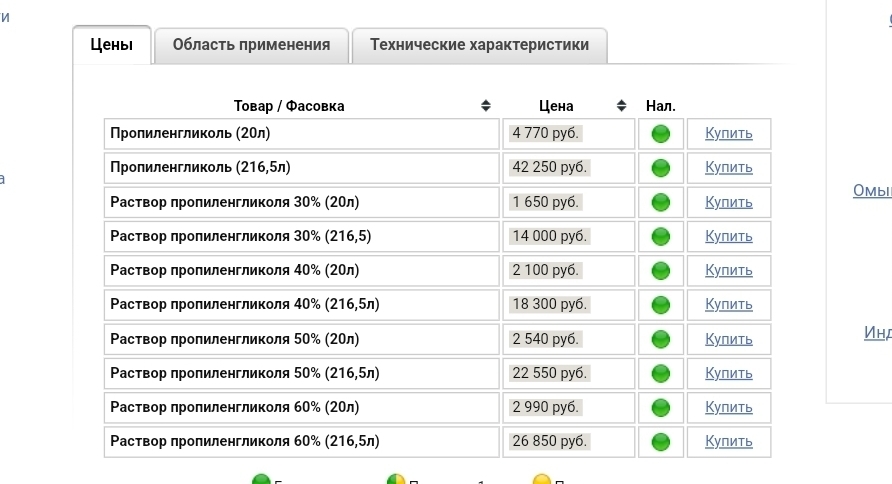This screenshot has height=484, width=892.
Task: Sort table by Товар / Фасовка arrows
Action: pos(485,106)
